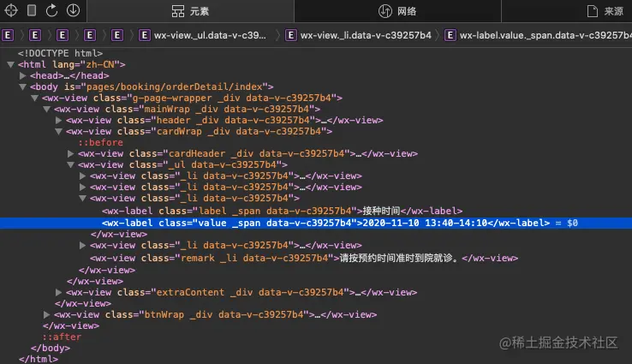Expand the extraContent wx-view node
The image size is (632, 364).
(x=59, y=292)
